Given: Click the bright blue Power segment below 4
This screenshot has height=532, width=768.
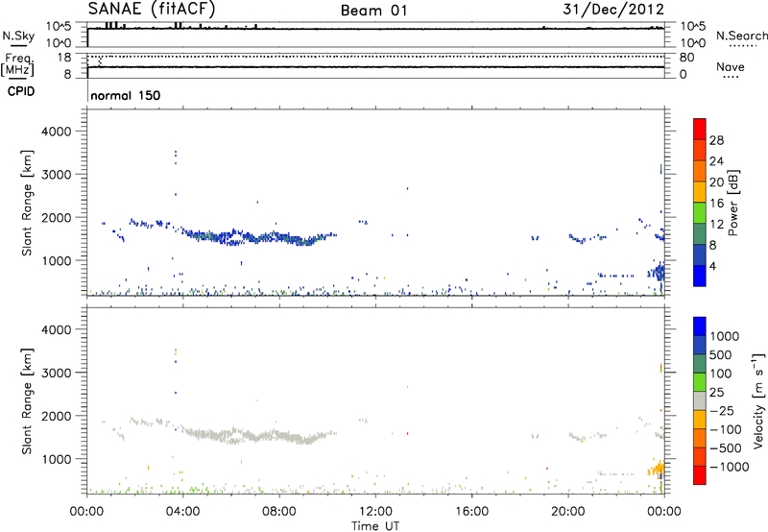Looking at the screenshot, I should tap(700, 276).
